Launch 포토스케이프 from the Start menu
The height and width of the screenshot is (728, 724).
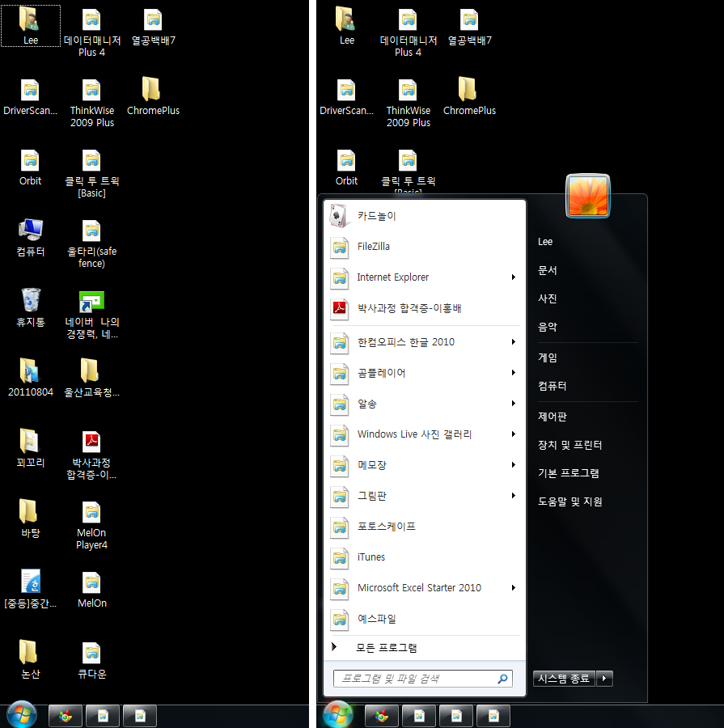(x=424, y=526)
